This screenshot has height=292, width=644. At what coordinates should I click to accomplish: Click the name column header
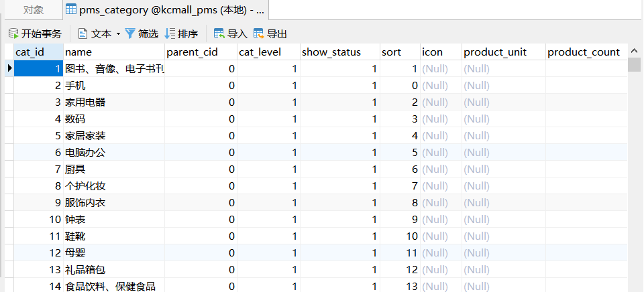pos(114,52)
